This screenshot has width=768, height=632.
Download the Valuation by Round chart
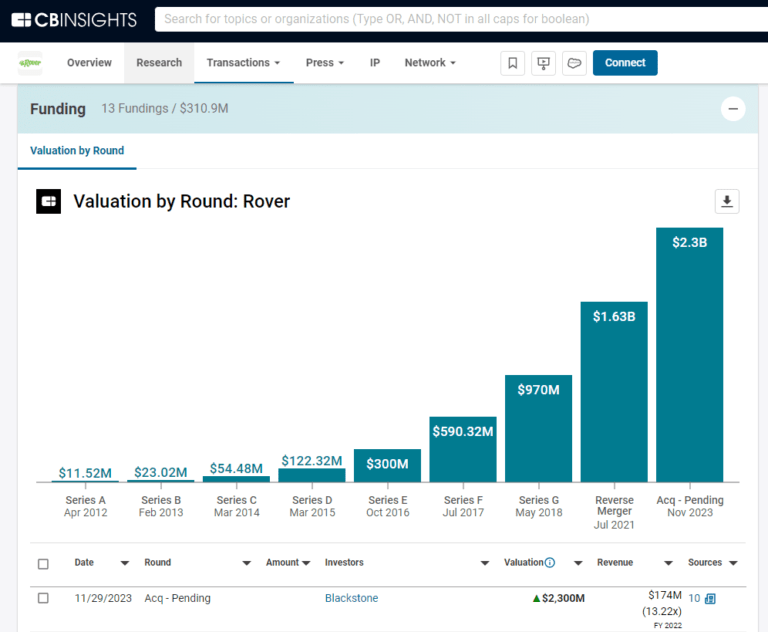[x=727, y=201]
